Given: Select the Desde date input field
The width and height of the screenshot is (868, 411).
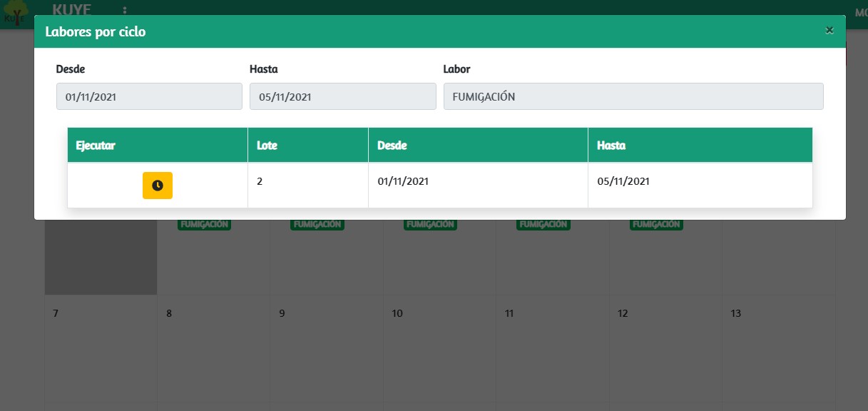Looking at the screenshot, I should click(x=149, y=96).
